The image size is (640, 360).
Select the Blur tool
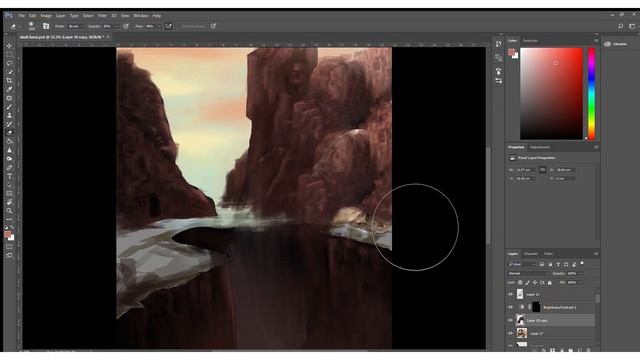[9, 150]
